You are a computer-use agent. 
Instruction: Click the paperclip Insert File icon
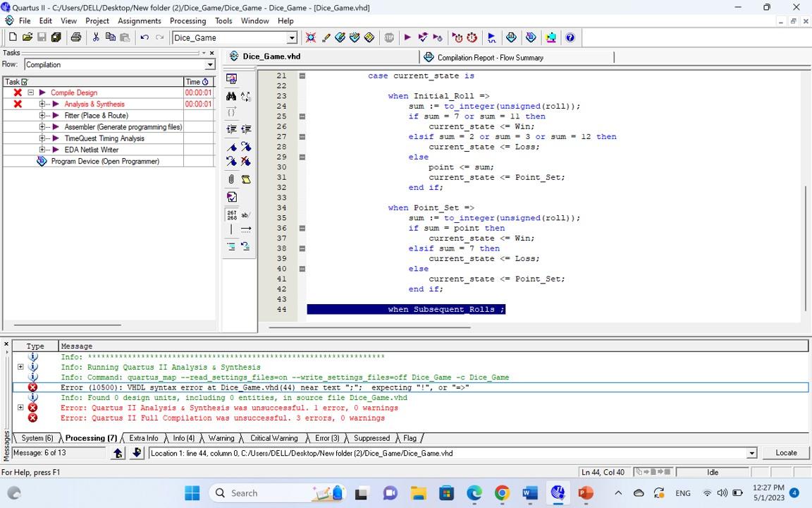point(231,179)
